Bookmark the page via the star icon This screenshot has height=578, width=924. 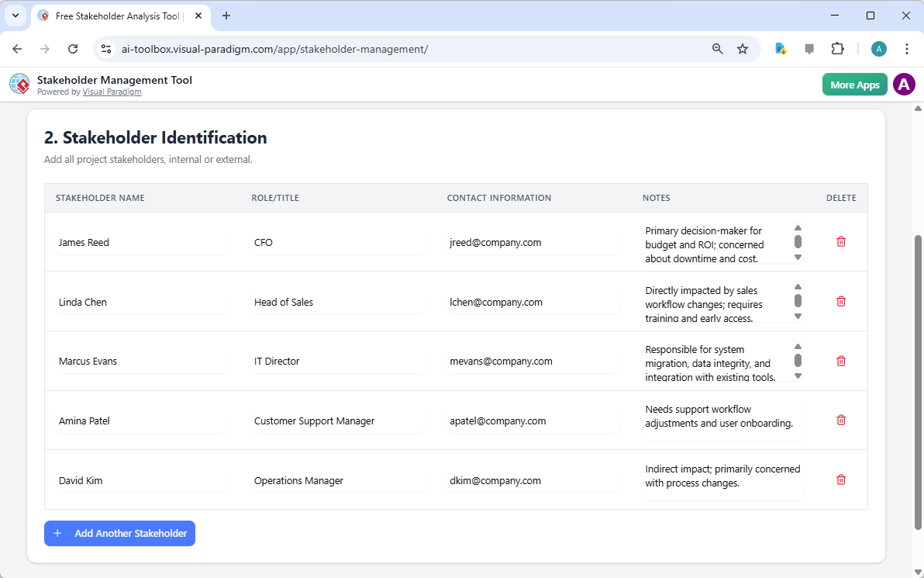(743, 48)
